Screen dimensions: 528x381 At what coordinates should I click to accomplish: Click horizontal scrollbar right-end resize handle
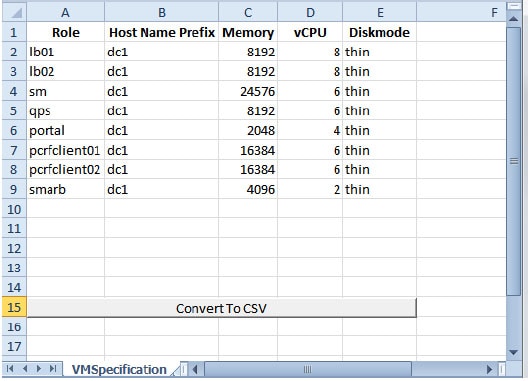pos(502,370)
